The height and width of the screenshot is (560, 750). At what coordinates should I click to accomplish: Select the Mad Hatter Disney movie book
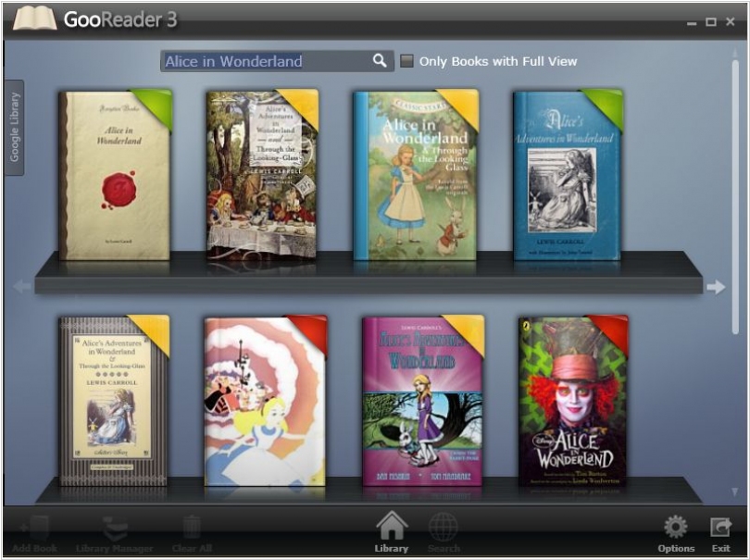(x=572, y=400)
